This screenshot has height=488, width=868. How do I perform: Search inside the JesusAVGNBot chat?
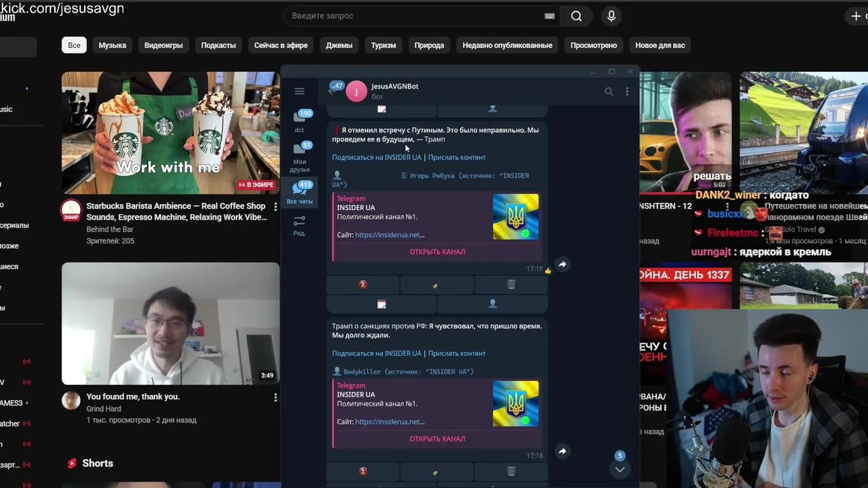pos(608,91)
